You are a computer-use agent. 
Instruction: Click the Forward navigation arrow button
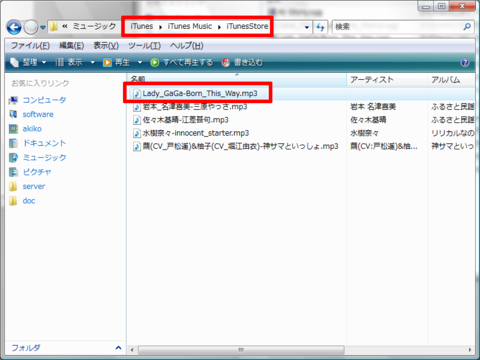(31, 27)
